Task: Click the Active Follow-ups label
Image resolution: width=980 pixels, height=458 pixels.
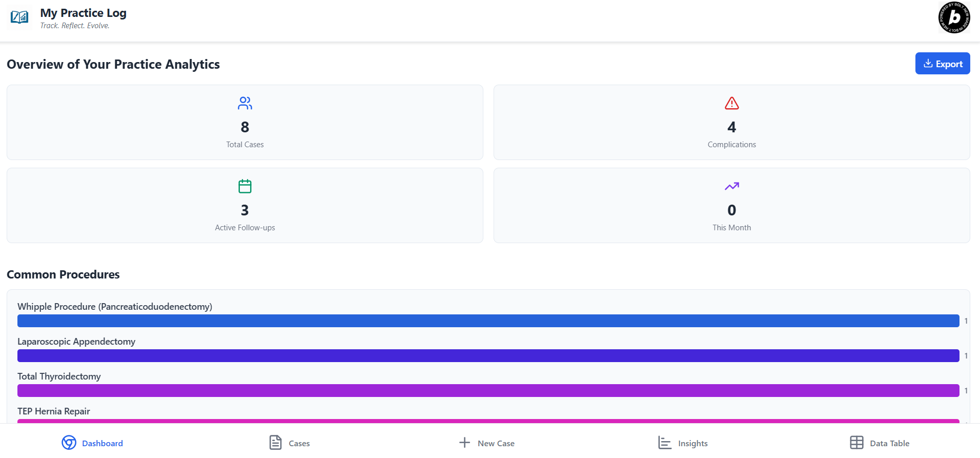Action: click(x=245, y=228)
